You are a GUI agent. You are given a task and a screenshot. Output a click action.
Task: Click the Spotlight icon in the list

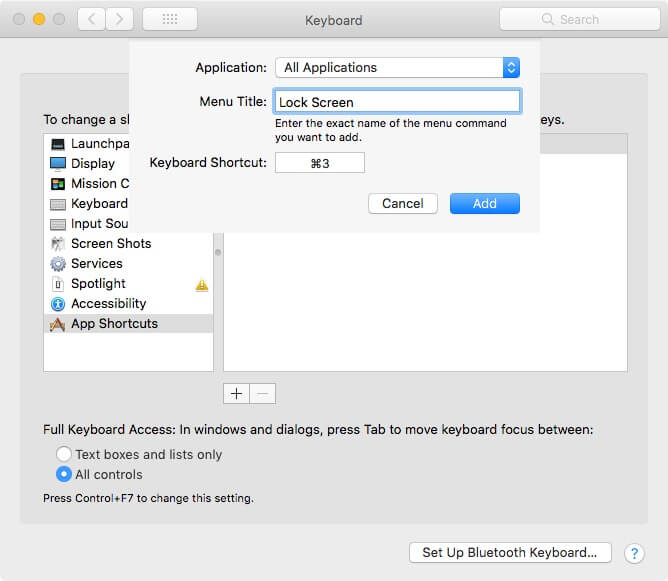pyautogui.click(x=58, y=284)
